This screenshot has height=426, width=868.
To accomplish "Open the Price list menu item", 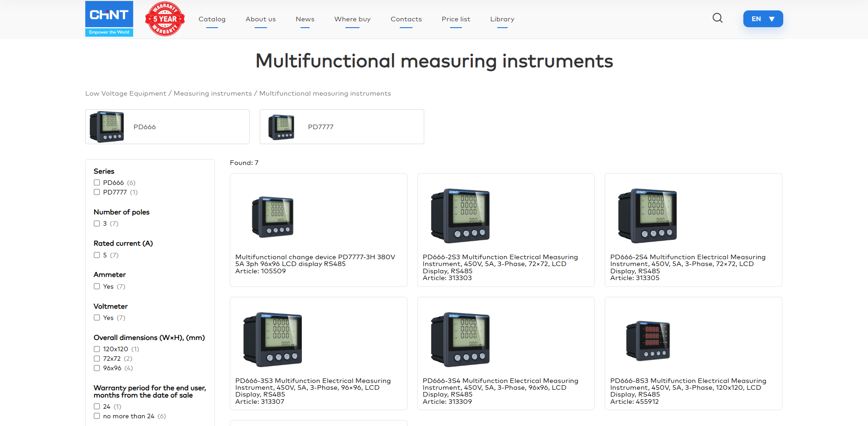I will pos(456,19).
